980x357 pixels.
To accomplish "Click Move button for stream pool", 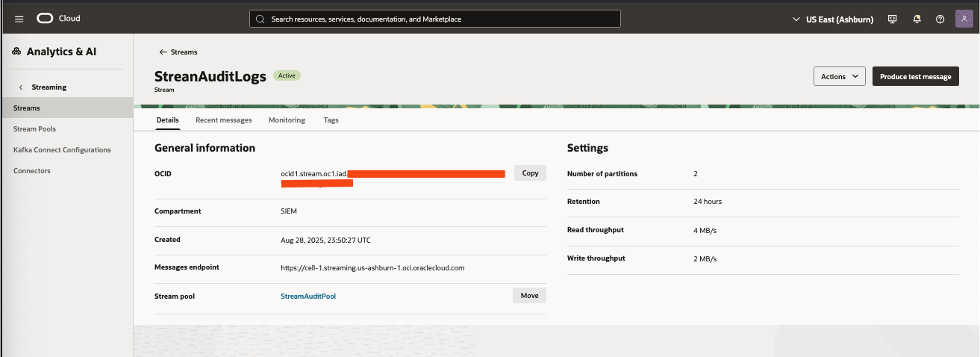I will 529,296.
